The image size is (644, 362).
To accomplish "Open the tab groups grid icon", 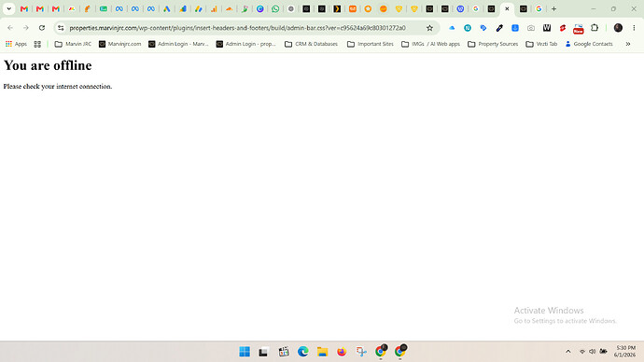I will click(37, 44).
